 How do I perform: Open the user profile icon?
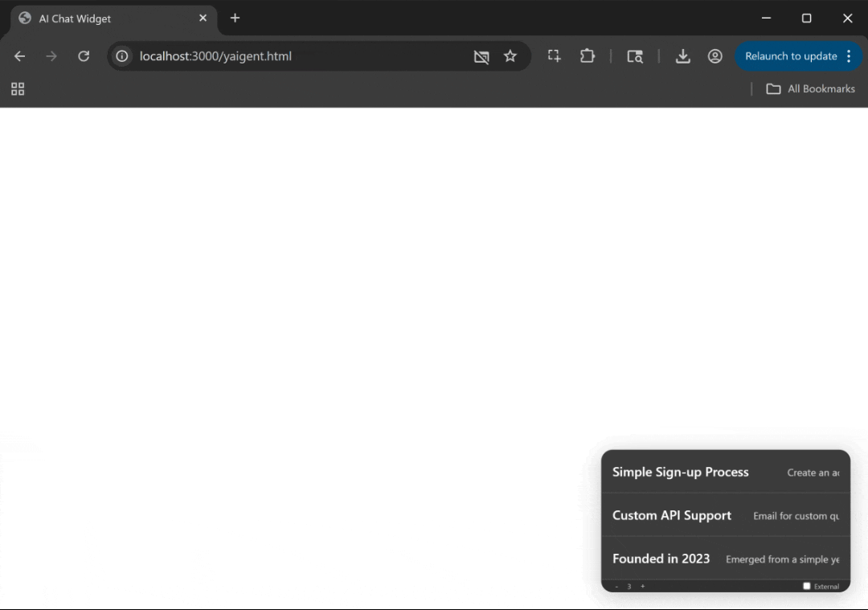pyautogui.click(x=714, y=56)
